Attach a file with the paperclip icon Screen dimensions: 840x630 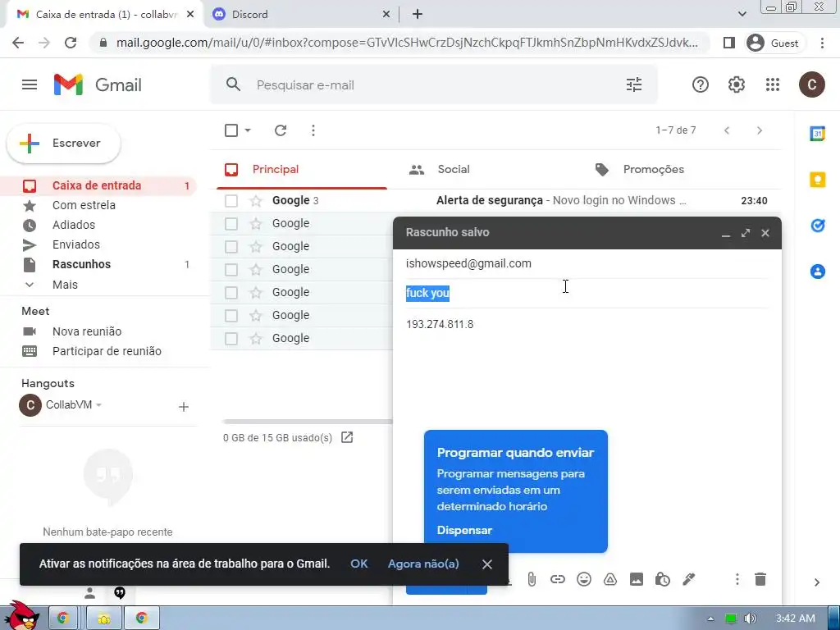pos(532,579)
